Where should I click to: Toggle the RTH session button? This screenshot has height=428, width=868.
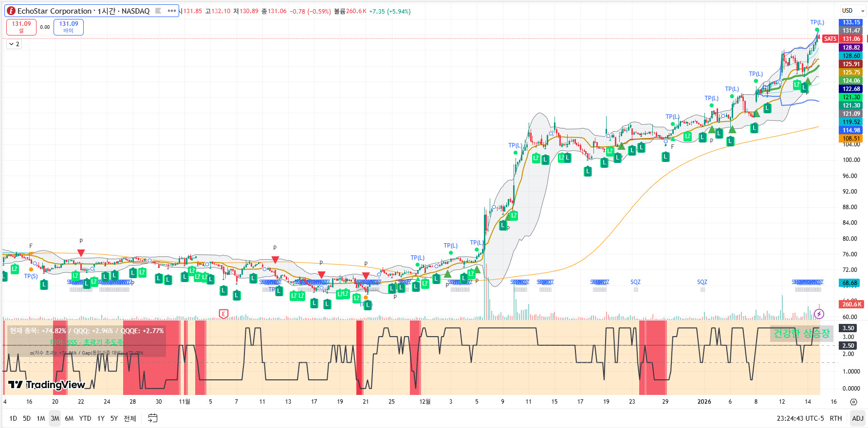(x=836, y=418)
